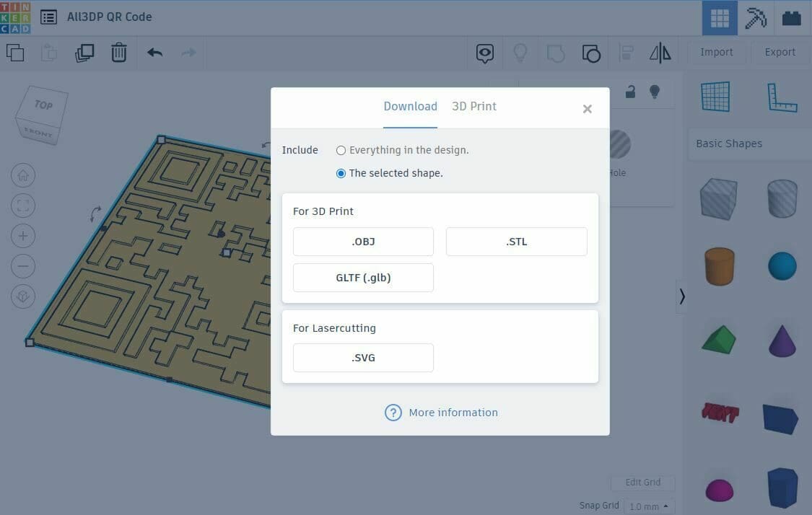Screen dimensions: 812x515
Task: Toggle the shape lock icon
Action: [x=630, y=92]
